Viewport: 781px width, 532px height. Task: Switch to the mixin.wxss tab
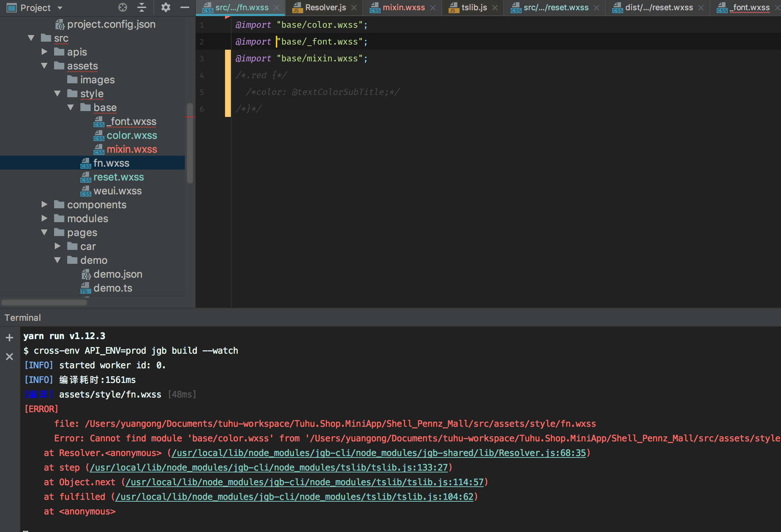tap(403, 7)
